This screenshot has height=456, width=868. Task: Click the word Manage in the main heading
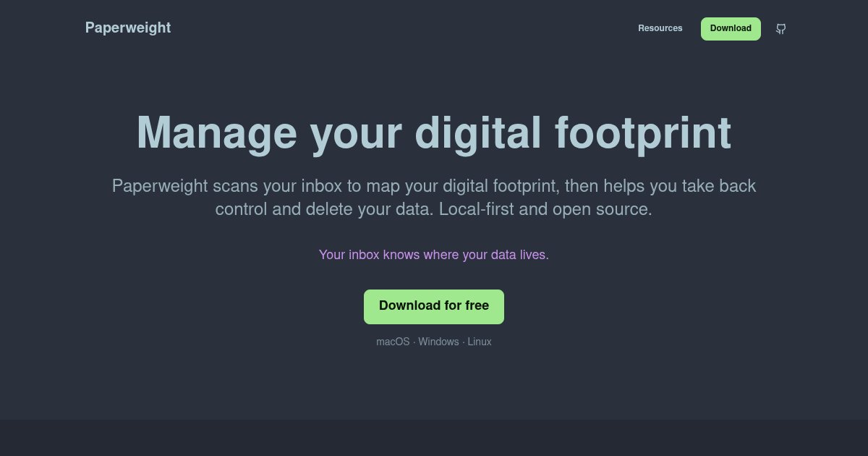pos(216,134)
